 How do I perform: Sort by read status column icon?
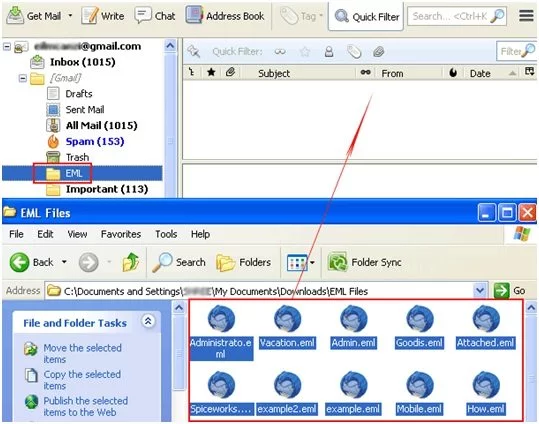(365, 73)
